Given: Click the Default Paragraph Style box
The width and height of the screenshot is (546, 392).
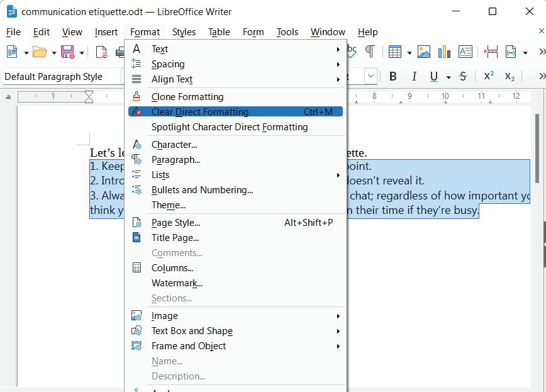Looking at the screenshot, I should (62, 76).
